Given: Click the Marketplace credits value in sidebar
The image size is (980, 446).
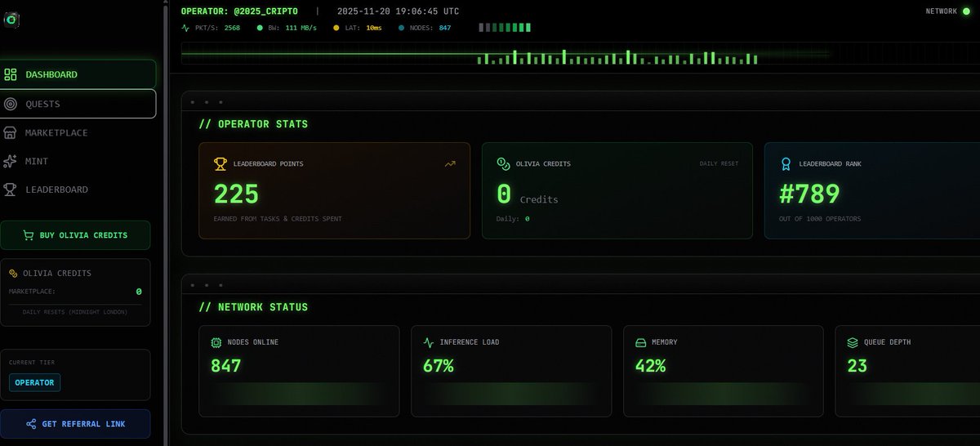Looking at the screenshot, I should click(x=139, y=292).
